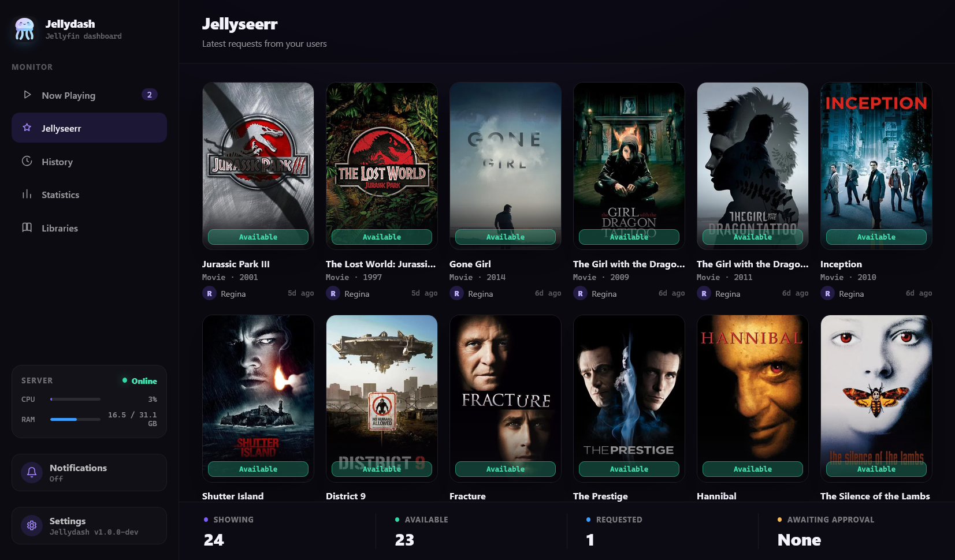The width and height of the screenshot is (955, 560).
Task: Open the Hannibal poster
Action: [x=753, y=398]
